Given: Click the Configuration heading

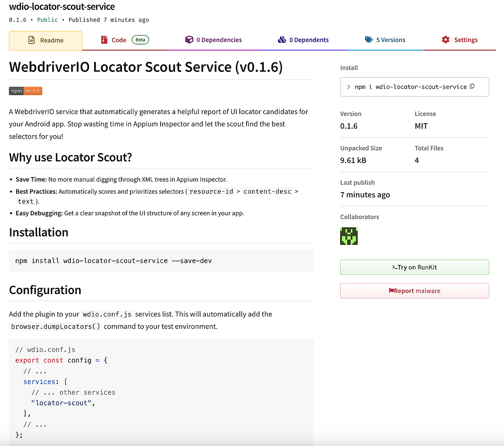Looking at the screenshot, I should click(x=45, y=290).
